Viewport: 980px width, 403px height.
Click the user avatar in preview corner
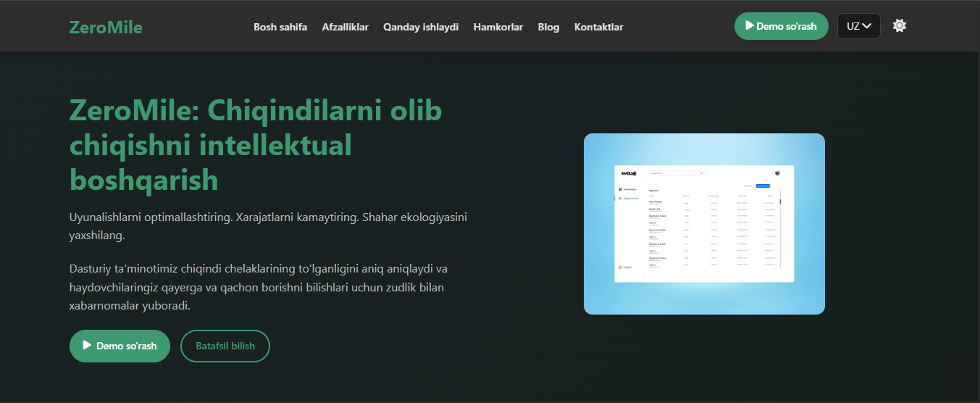(777, 173)
